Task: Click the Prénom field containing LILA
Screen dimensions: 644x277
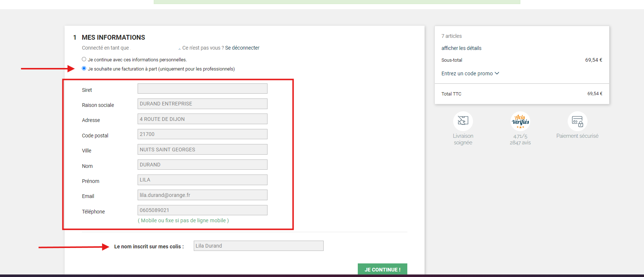Action: pos(202,180)
